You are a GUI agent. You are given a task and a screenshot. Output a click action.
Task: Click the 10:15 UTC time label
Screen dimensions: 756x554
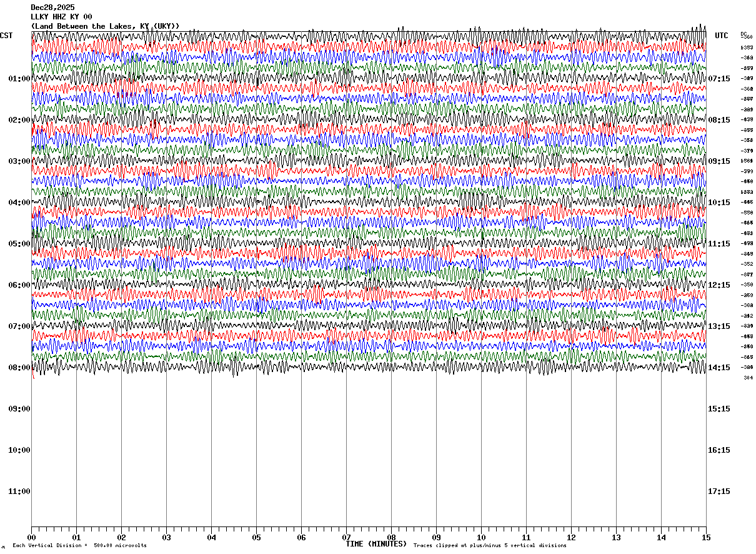tap(719, 203)
